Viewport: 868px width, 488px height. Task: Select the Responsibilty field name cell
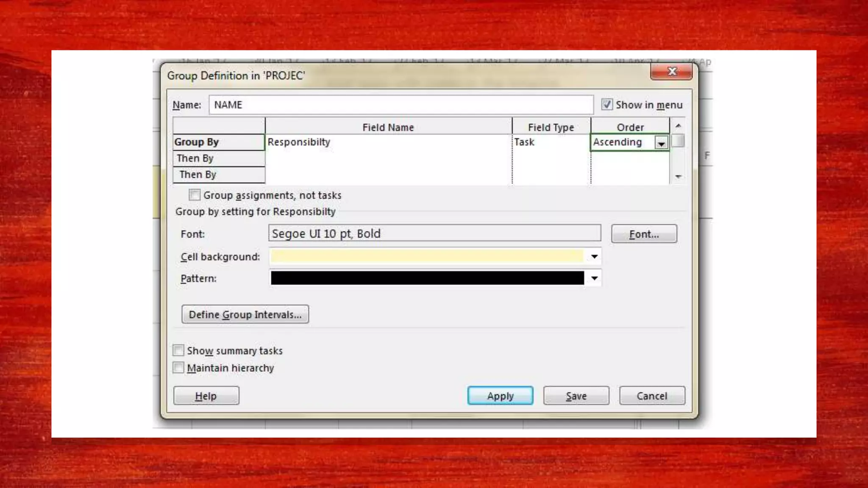tap(388, 142)
